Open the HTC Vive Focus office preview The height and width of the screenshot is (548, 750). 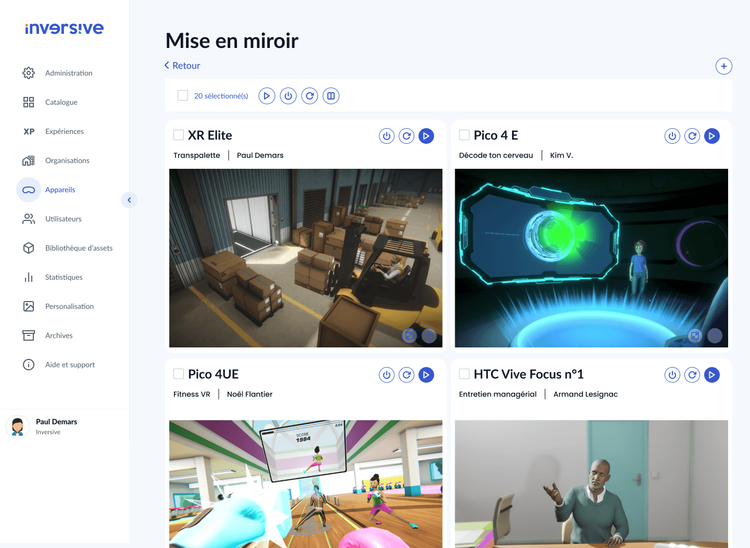click(591, 484)
